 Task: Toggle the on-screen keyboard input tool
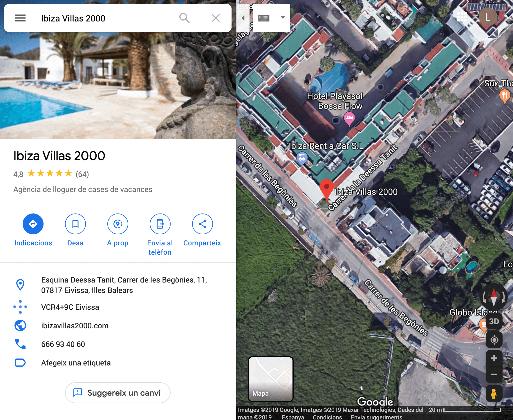pyautogui.click(x=264, y=18)
